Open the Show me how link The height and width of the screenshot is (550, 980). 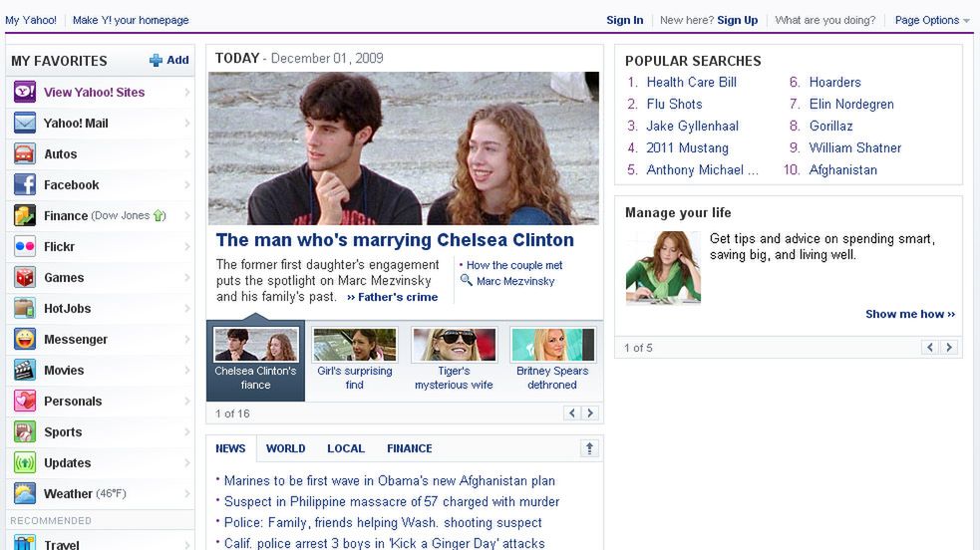pyautogui.click(x=910, y=314)
